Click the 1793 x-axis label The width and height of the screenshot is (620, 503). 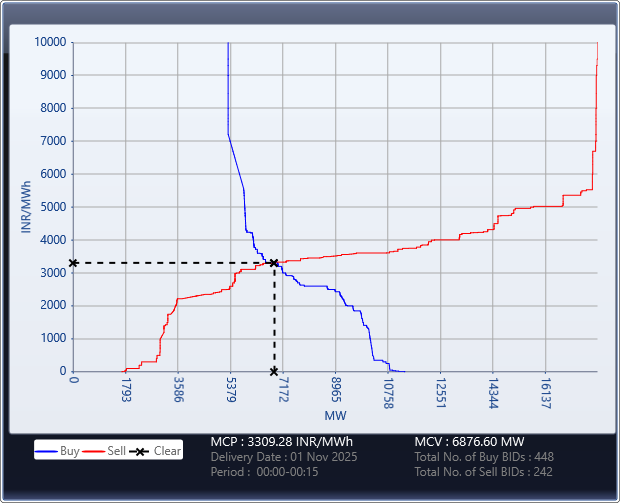126,390
